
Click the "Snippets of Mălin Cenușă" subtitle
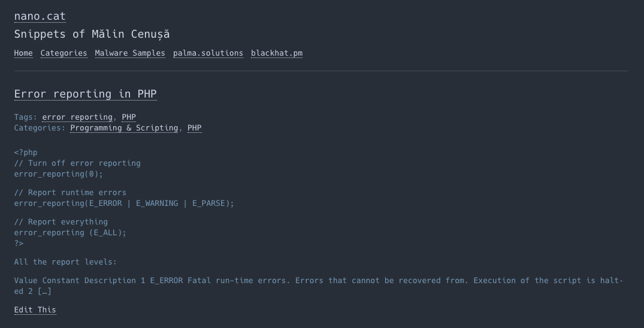[92, 34]
